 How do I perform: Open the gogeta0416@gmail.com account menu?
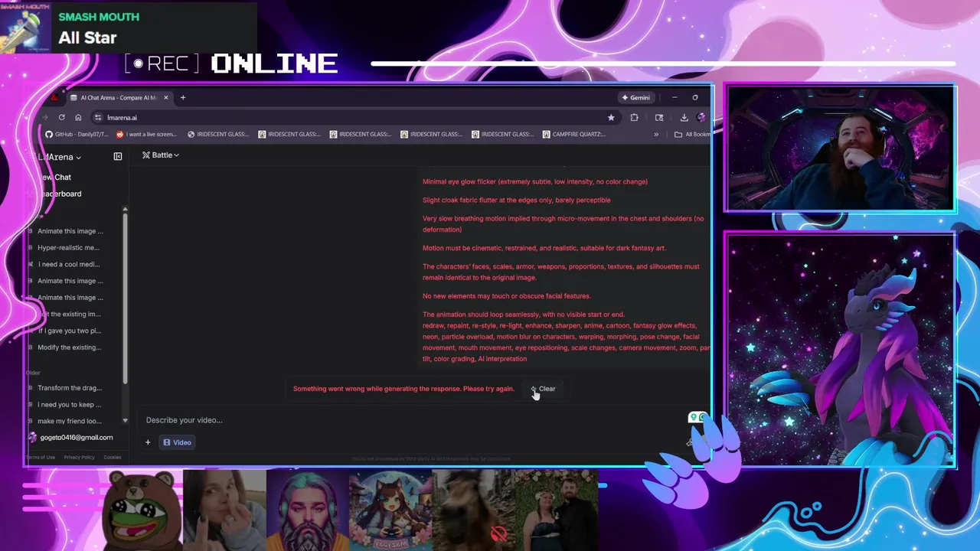click(x=70, y=438)
